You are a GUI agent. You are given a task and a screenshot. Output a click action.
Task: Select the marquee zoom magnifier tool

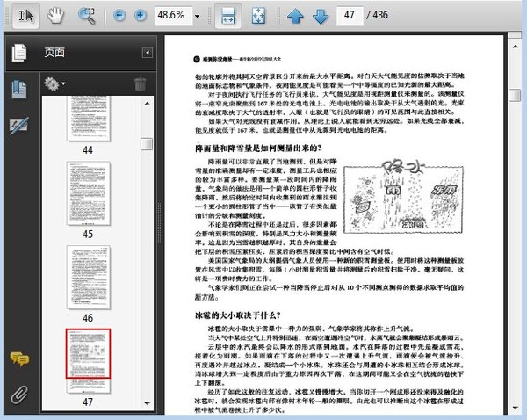[x=87, y=16]
